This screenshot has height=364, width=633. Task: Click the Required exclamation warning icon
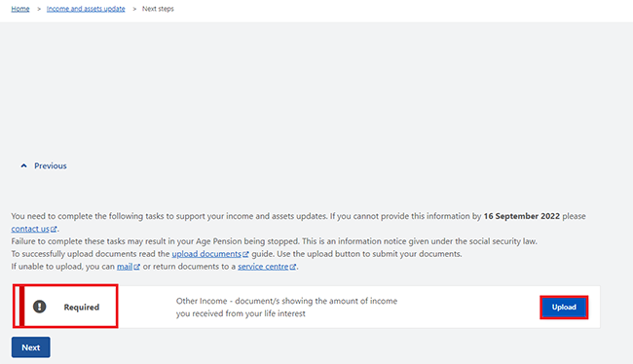[x=39, y=307]
